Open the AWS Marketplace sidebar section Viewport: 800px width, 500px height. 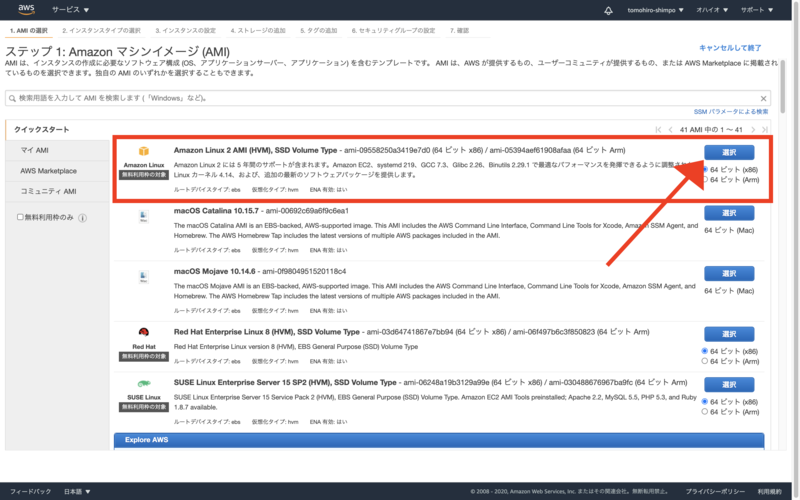click(57, 171)
